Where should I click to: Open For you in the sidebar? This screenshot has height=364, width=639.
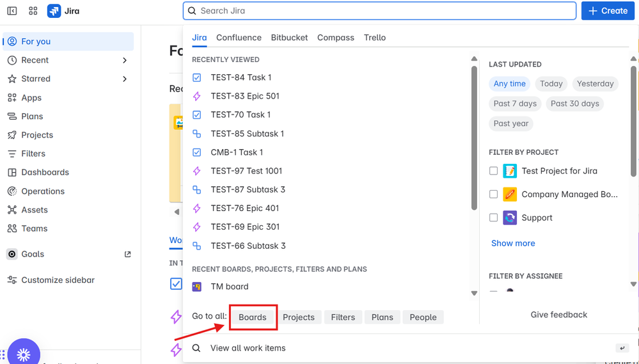tap(68, 41)
